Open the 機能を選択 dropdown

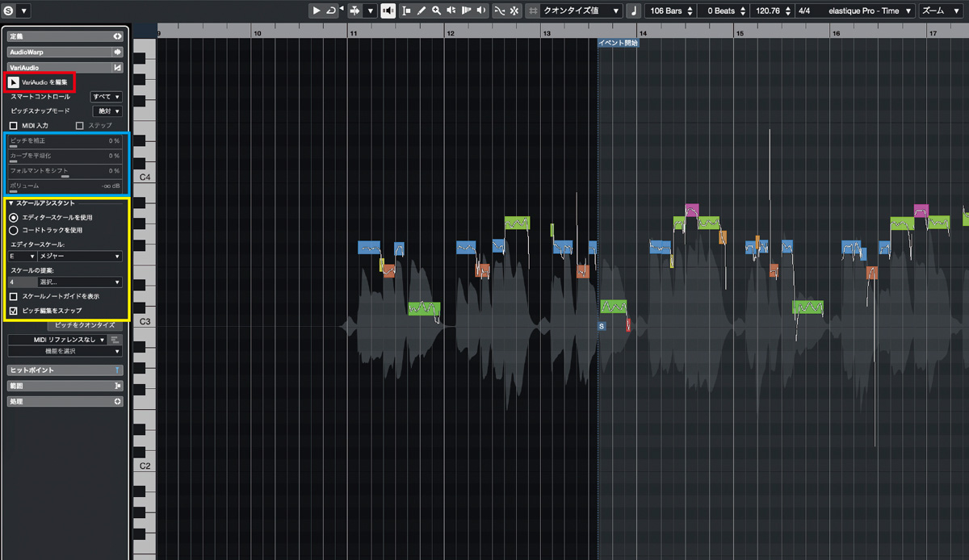(65, 351)
